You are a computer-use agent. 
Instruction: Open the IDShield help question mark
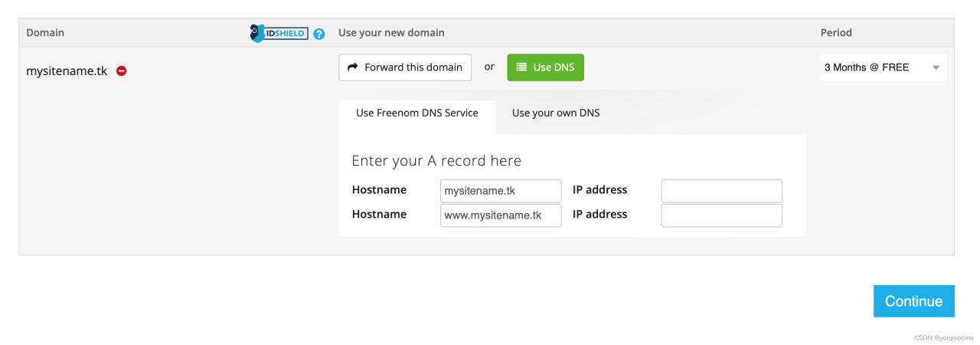(x=319, y=34)
